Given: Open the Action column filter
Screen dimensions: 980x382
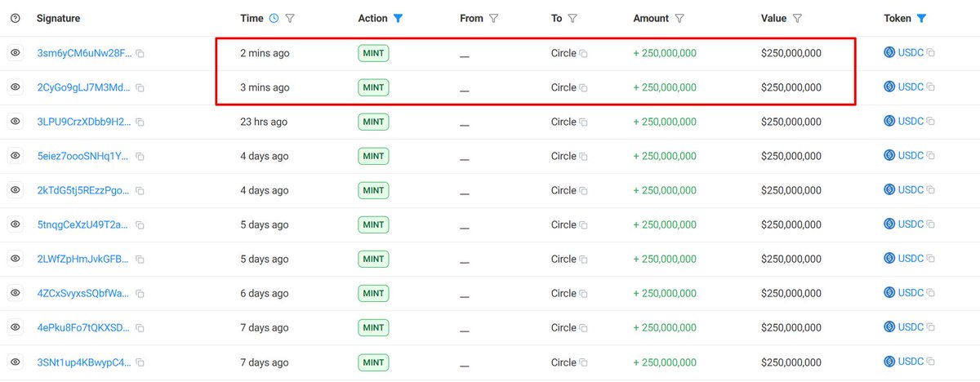Looking at the screenshot, I should click(398, 18).
